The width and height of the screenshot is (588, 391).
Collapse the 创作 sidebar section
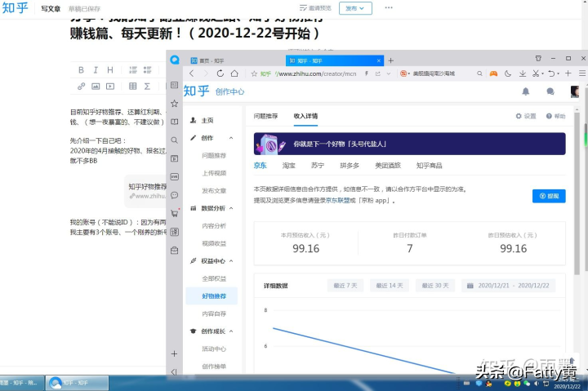(x=231, y=138)
